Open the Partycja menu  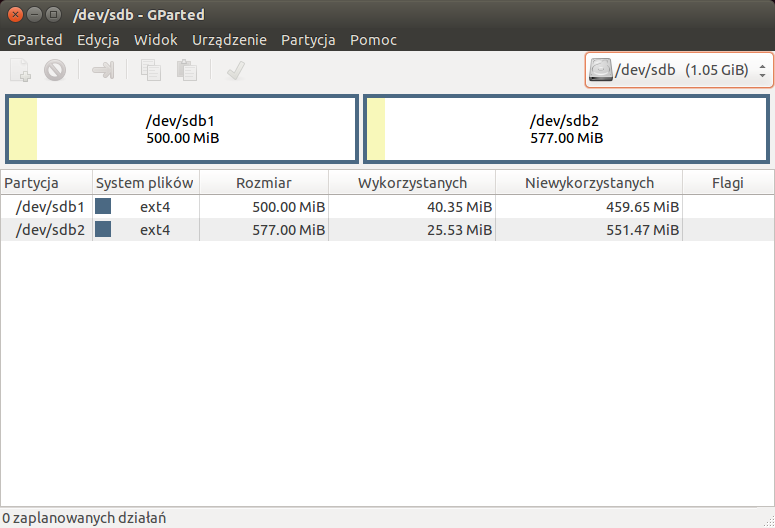[308, 40]
